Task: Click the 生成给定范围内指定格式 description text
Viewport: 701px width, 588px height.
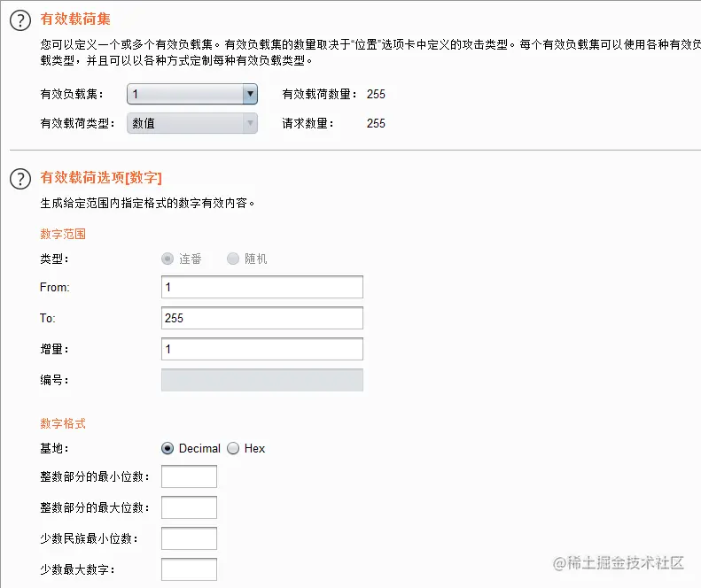Action: 147,204
